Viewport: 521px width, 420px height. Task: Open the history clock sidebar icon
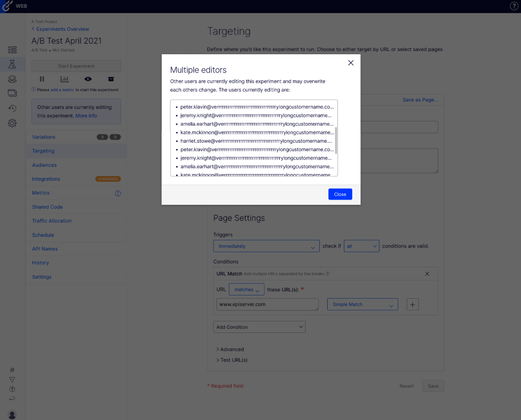[x=13, y=108]
